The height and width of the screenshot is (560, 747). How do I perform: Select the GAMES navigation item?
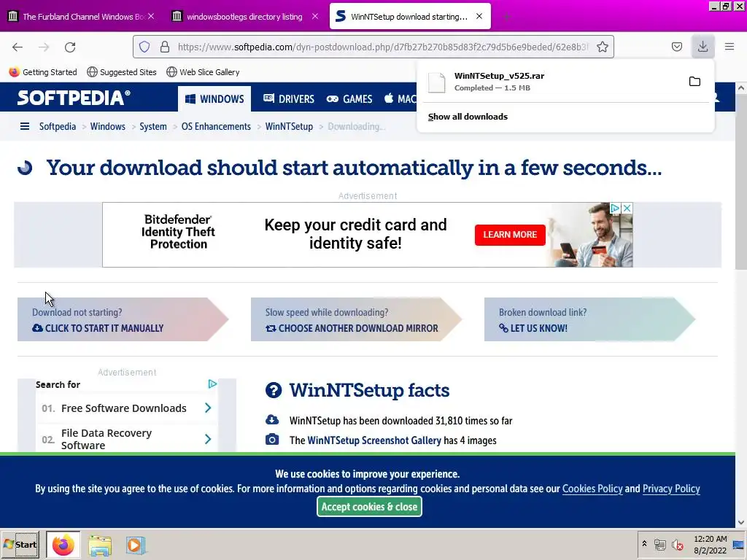[x=349, y=98]
